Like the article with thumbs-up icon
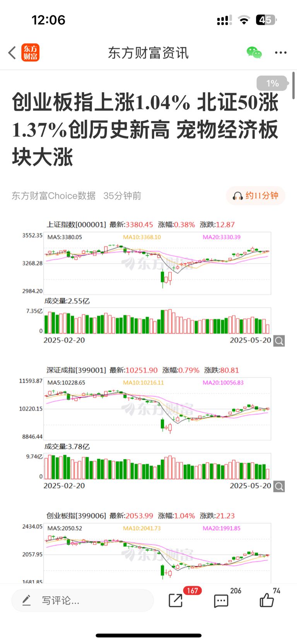297x644 pixels. pyautogui.click(x=266, y=600)
